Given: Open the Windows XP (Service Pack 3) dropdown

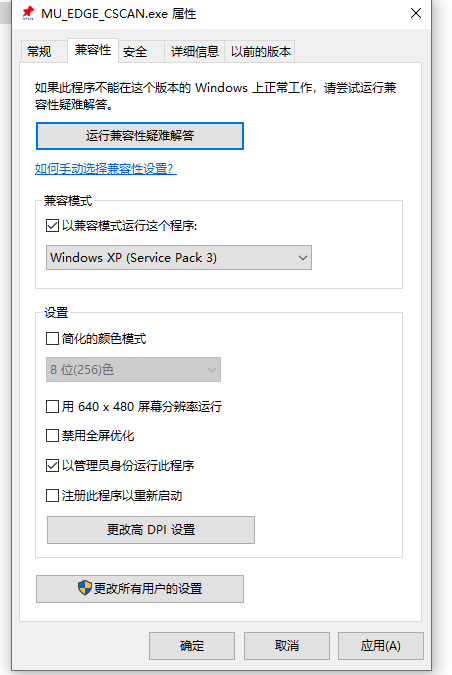Looking at the screenshot, I should [179, 257].
